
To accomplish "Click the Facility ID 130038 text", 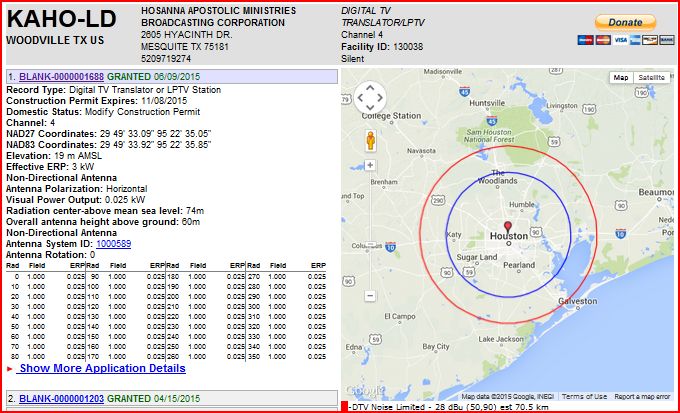I will [382, 46].
